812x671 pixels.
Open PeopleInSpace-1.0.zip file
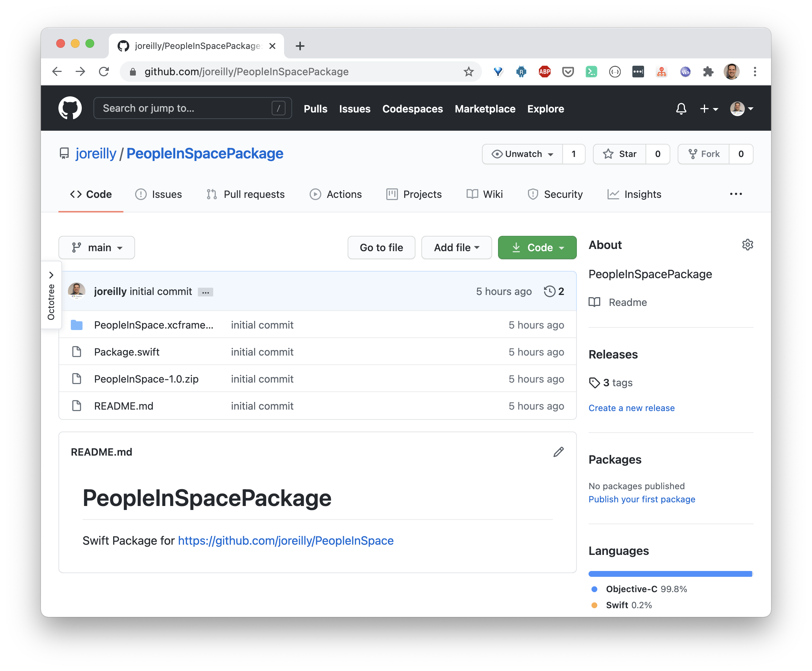coord(146,379)
